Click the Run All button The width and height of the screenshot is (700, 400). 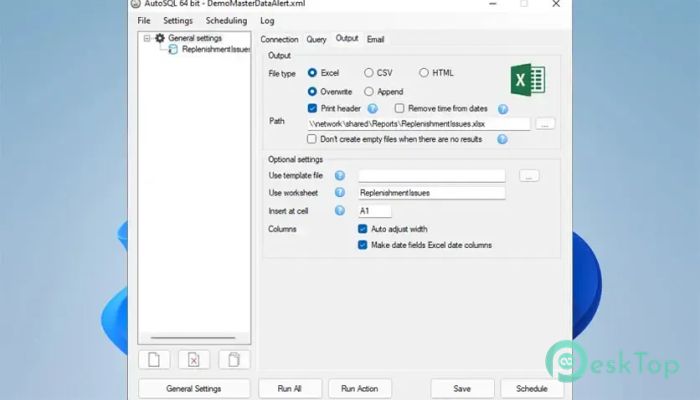pyautogui.click(x=290, y=388)
